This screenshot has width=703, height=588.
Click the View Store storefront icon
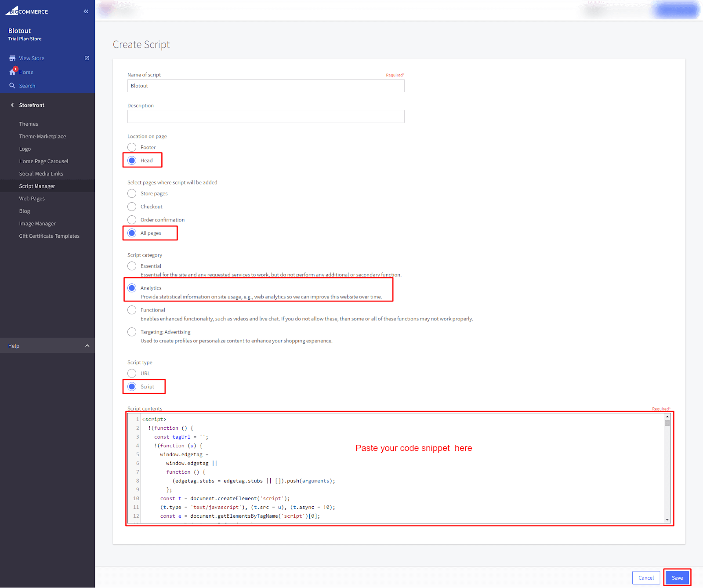coord(12,58)
